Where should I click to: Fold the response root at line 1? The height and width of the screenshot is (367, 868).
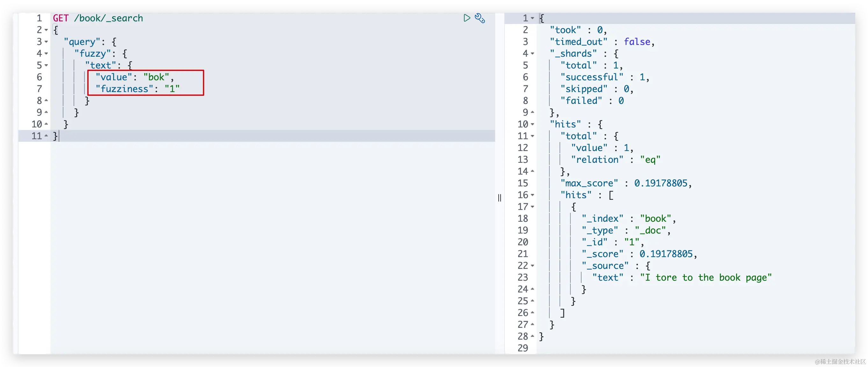pos(532,18)
